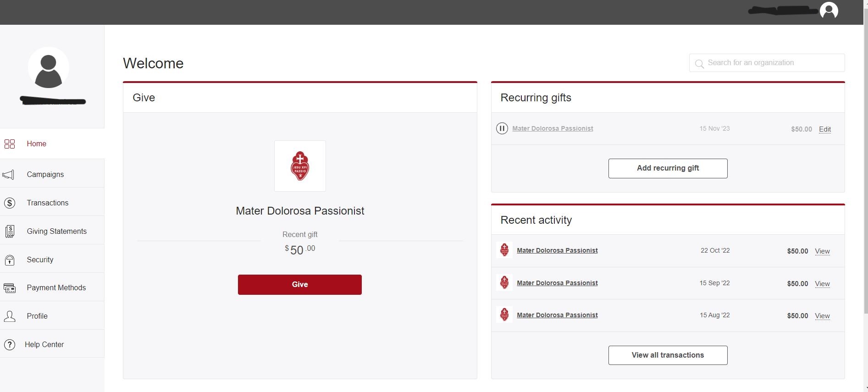
Task: Click Add recurring gift button
Action: (668, 168)
